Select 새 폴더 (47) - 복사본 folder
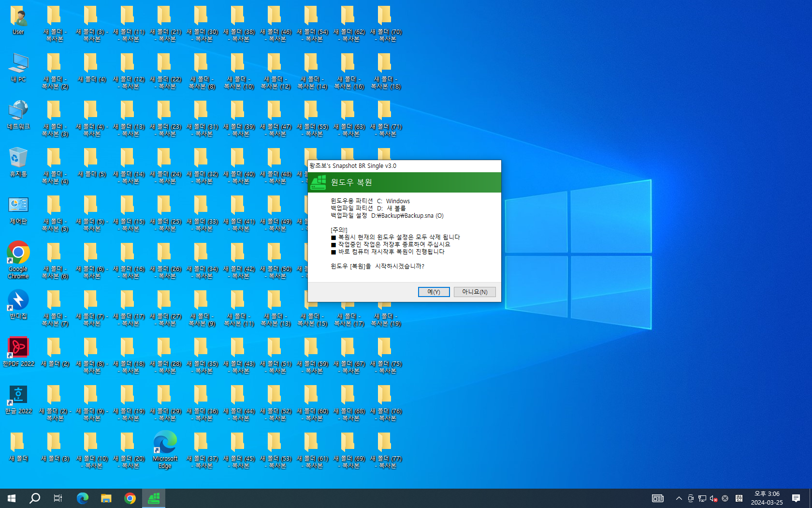812x508 pixels. coord(275,118)
